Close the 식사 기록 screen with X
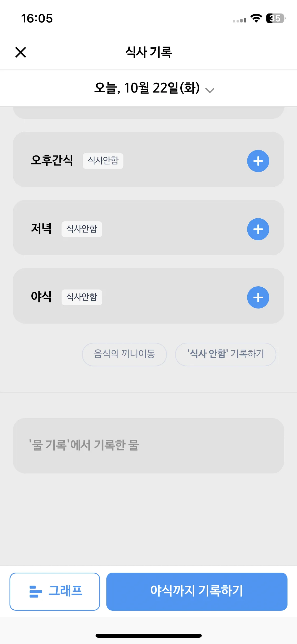The width and height of the screenshot is (297, 644). coord(21,52)
